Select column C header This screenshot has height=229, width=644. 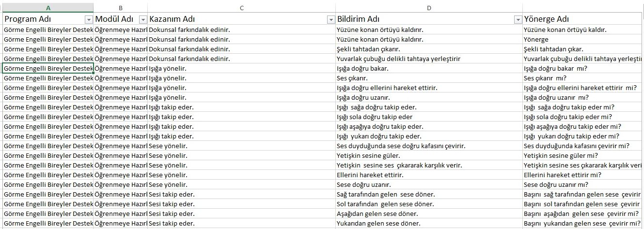[x=242, y=8]
